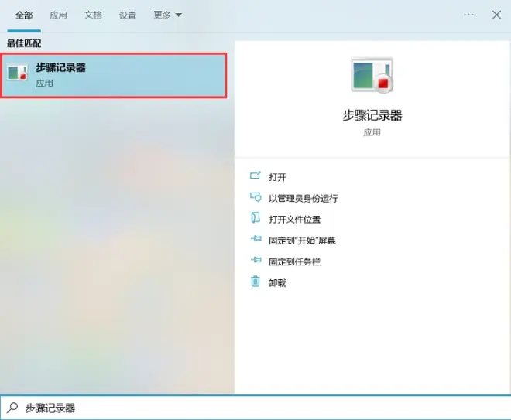
Task: Select the 全部 filter tab
Action: pos(22,15)
